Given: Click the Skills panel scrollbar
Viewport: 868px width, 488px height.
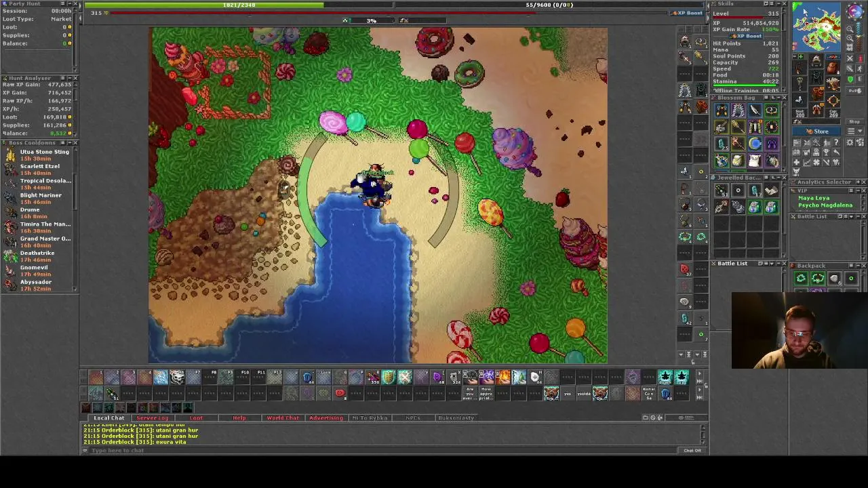Looking at the screenshot, I should pos(785,50).
